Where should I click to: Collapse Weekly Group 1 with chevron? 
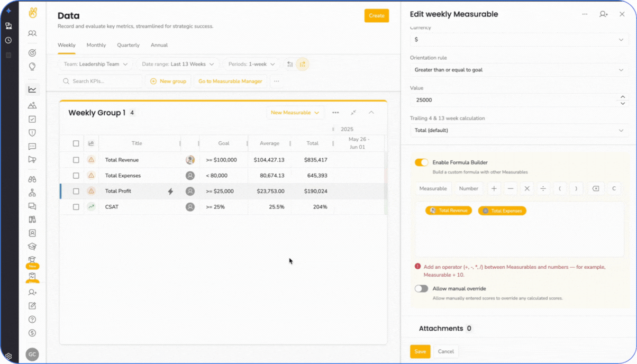(x=371, y=113)
